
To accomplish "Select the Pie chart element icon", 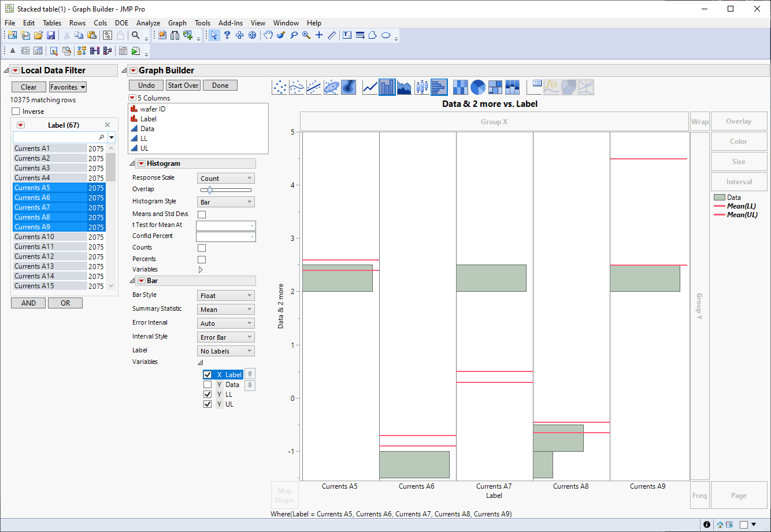I will [x=478, y=87].
